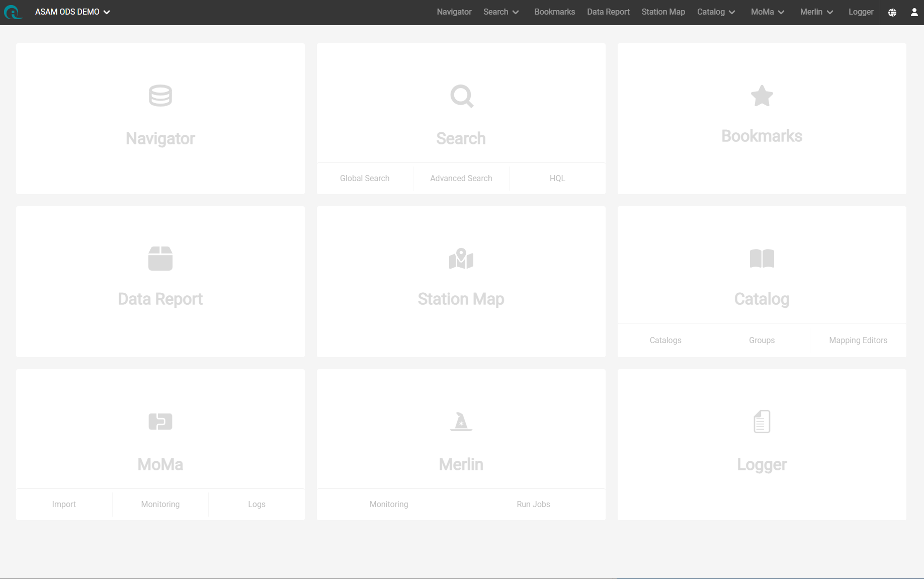The image size is (924, 579).
Task: Expand the ASAM ODS DEMO dropdown
Action: 72,12
